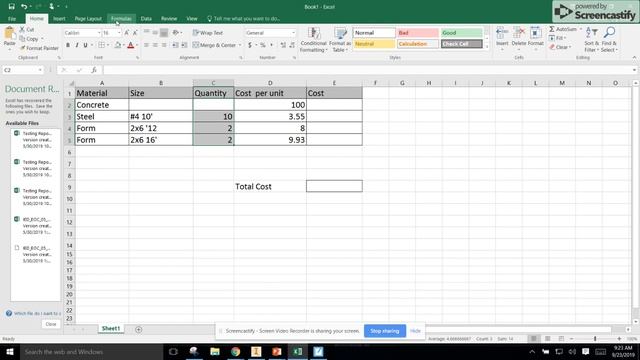This screenshot has height=360, width=640.
Task: Open the Borders tool
Action: click(x=101, y=45)
